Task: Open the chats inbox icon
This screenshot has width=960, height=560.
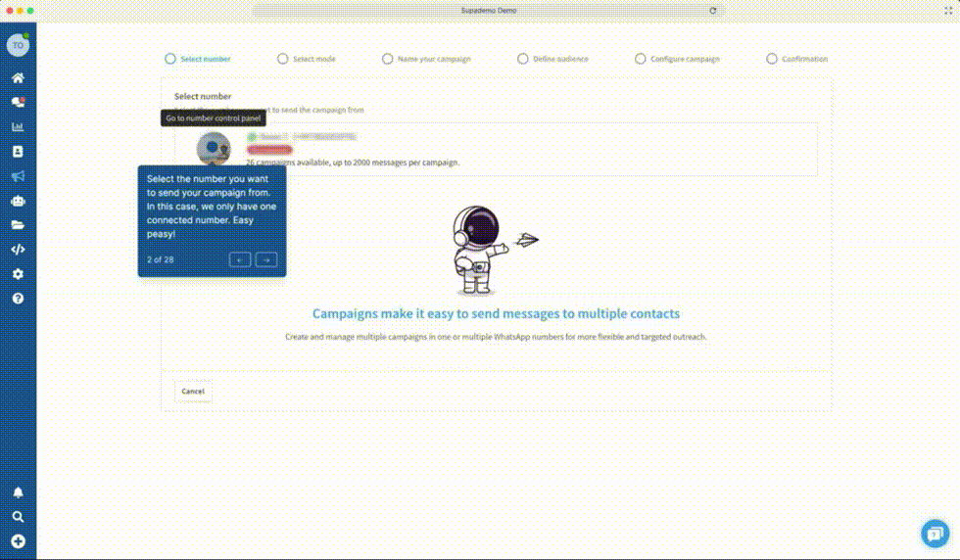Action: pyautogui.click(x=18, y=102)
